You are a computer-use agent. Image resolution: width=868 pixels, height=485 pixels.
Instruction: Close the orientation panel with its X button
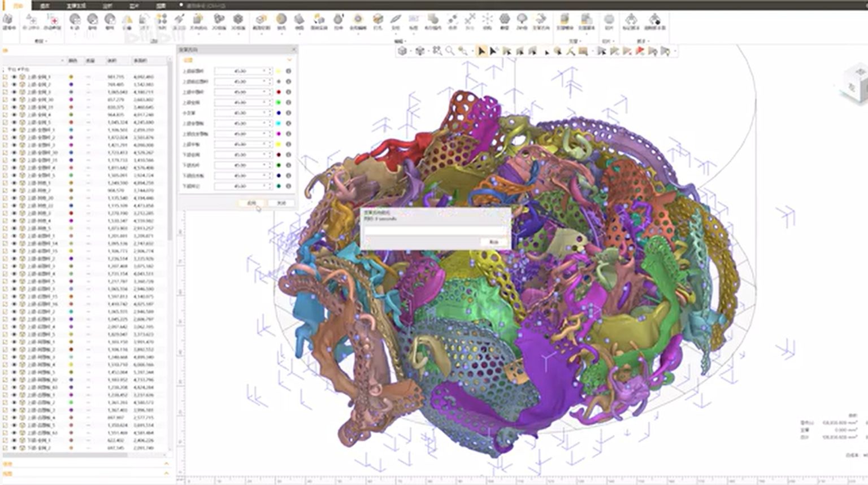[294, 50]
